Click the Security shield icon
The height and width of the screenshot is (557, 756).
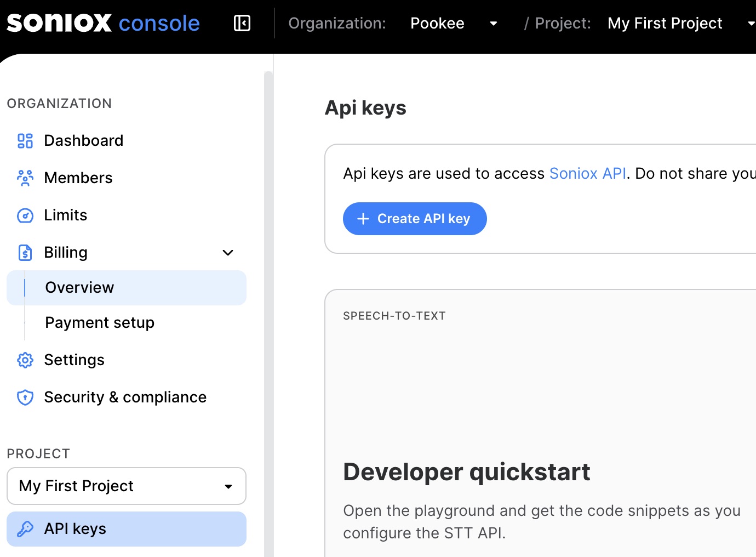point(25,397)
